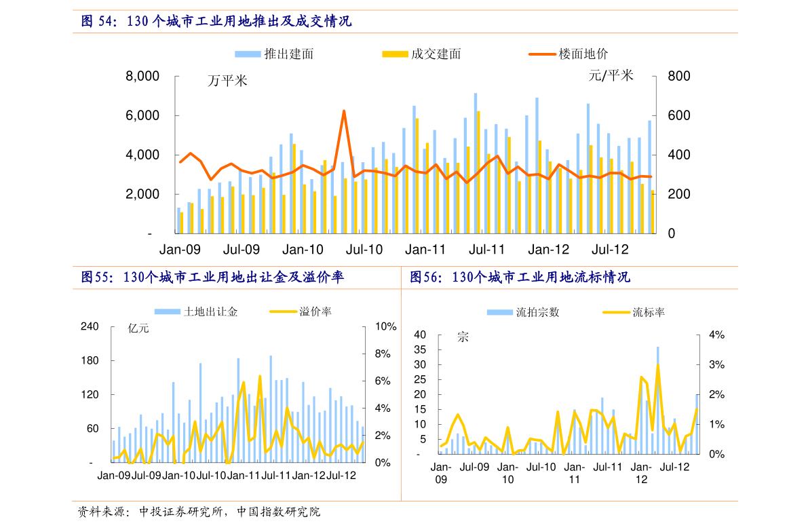Click the 10% right axis label in 图55

point(385,326)
